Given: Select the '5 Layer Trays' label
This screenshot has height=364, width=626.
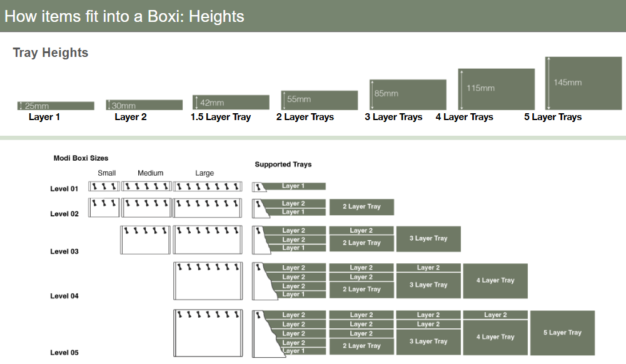Looking at the screenshot, I should [x=553, y=117].
